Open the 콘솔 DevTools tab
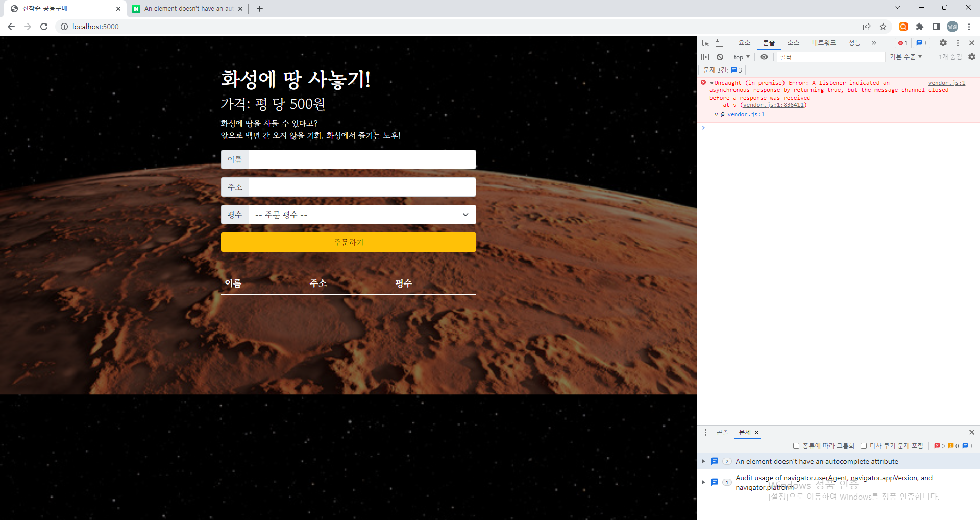Image resolution: width=980 pixels, height=520 pixels. [769, 43]
